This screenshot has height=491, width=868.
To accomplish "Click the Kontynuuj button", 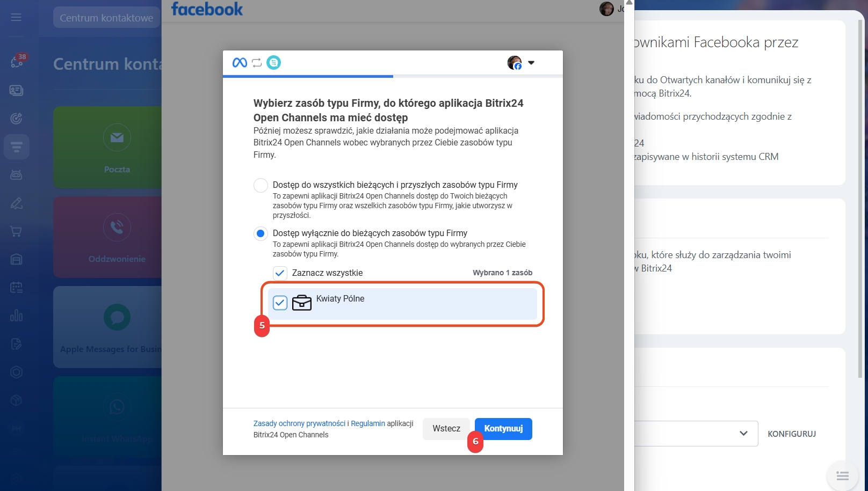I will [503, 429].
